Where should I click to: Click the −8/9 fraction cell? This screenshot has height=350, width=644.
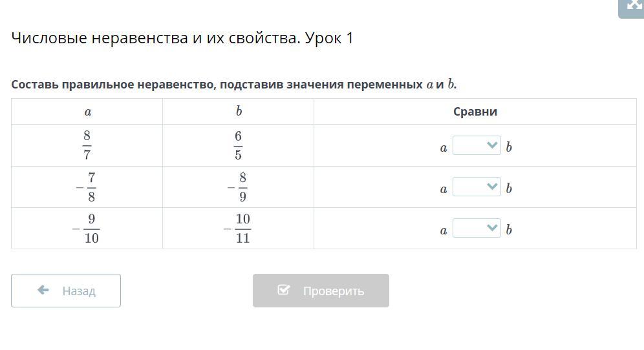coord(239,187)
